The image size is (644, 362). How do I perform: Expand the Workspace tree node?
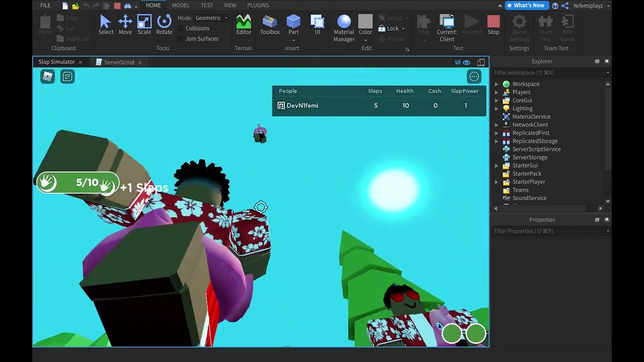coord(497,84)
